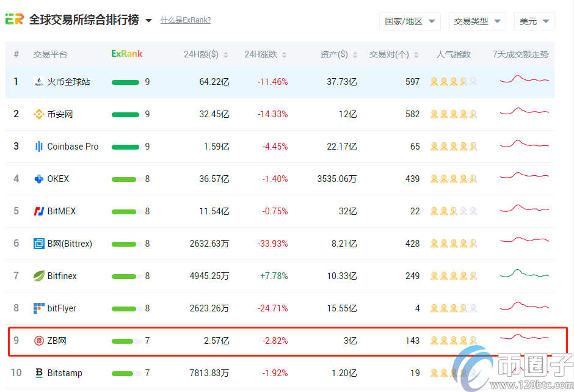
Task: Expand the 全球交易所综合排行榜 title dropdown
Action: point(149,21)
